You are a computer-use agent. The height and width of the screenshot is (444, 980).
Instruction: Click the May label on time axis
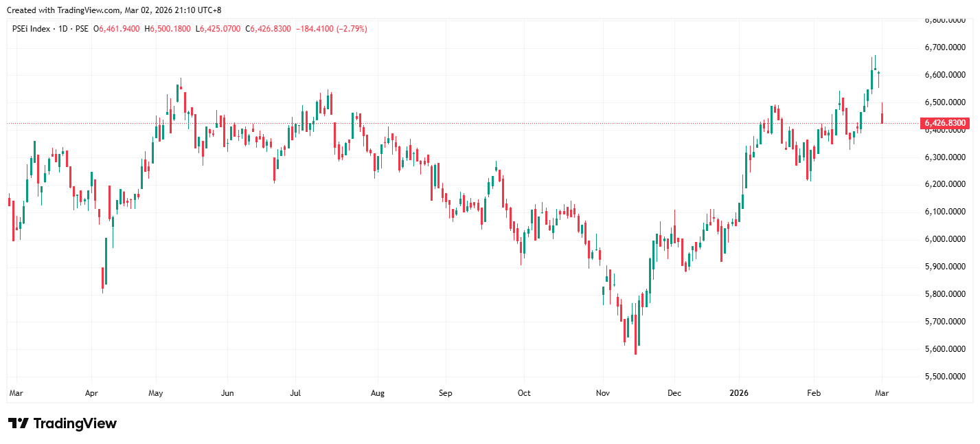155,394
